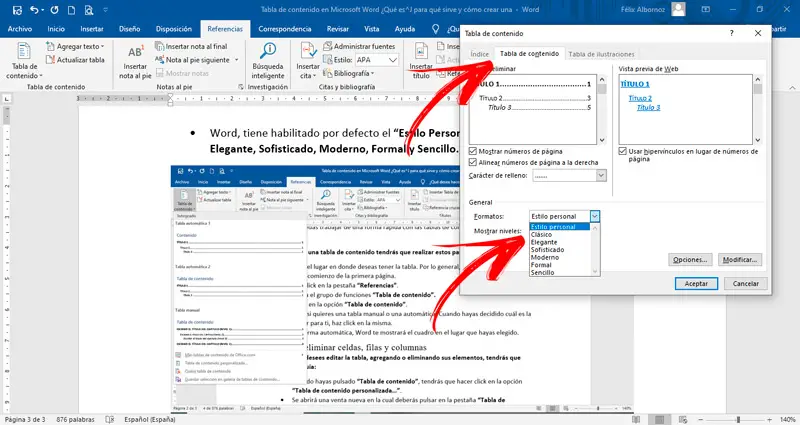
Task: Open the dialog's help question mark
Action: click(x=732, y=33)
